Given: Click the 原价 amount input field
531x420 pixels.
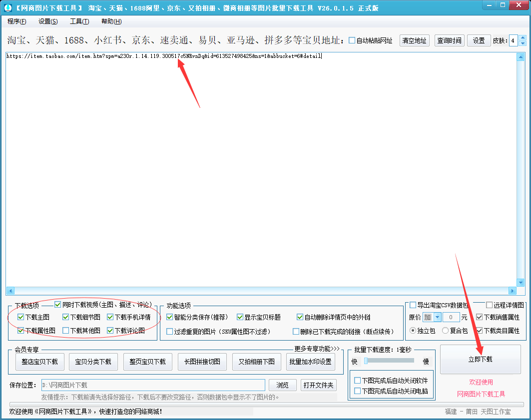Looking at the screenshot, I should click(x=451, y=317).
